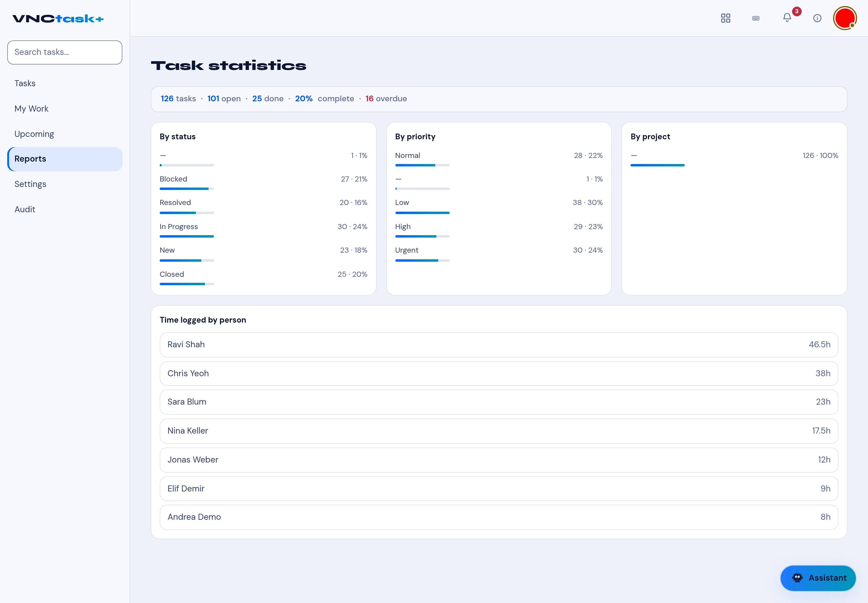Viewport: 868px width, 603px height.
Task: Click the keyboard shortcuts icon
Action: (x=756, y=18)
